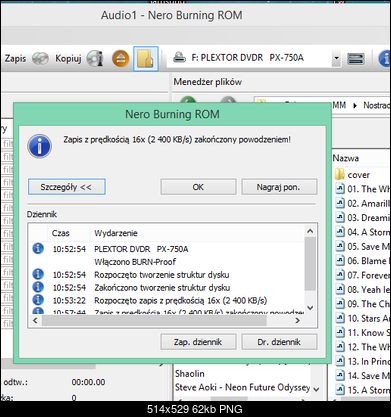Click the Nagraj pon. button
The height and width of the screenshot is (417, 391).
point(279,187)
